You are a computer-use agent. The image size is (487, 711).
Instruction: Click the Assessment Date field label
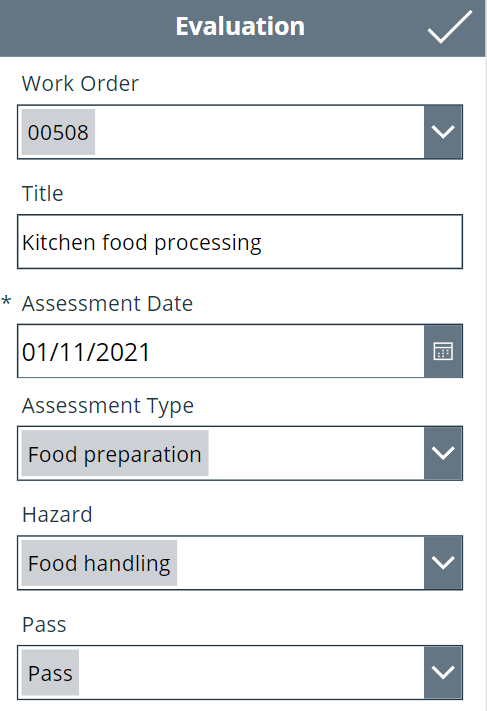[107, 303]
